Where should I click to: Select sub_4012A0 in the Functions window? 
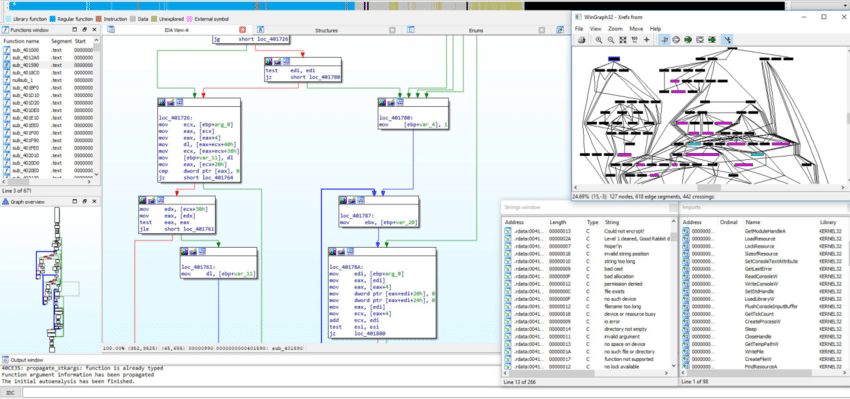tap(48, 57)
